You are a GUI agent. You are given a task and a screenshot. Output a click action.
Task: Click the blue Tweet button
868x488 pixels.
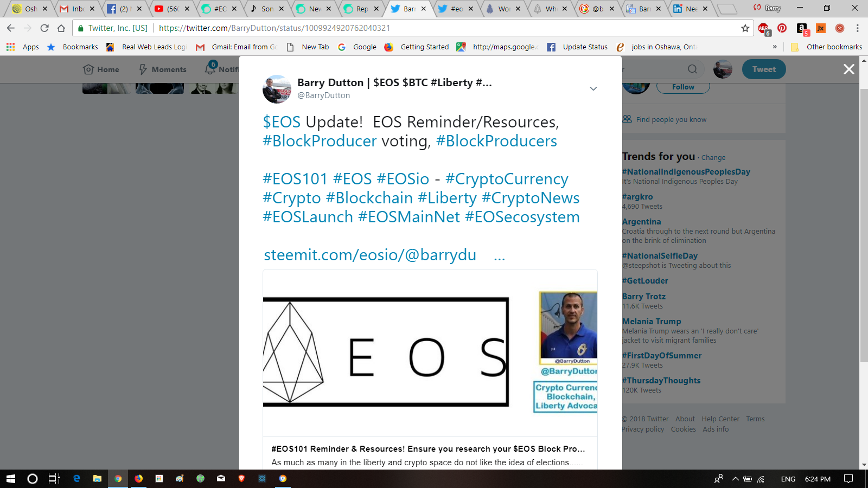(764, 69)
